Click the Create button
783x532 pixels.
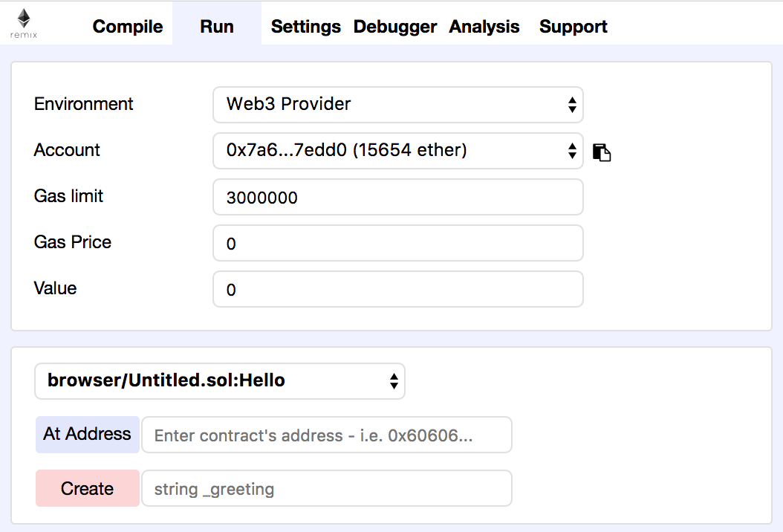tap(88, 488)
